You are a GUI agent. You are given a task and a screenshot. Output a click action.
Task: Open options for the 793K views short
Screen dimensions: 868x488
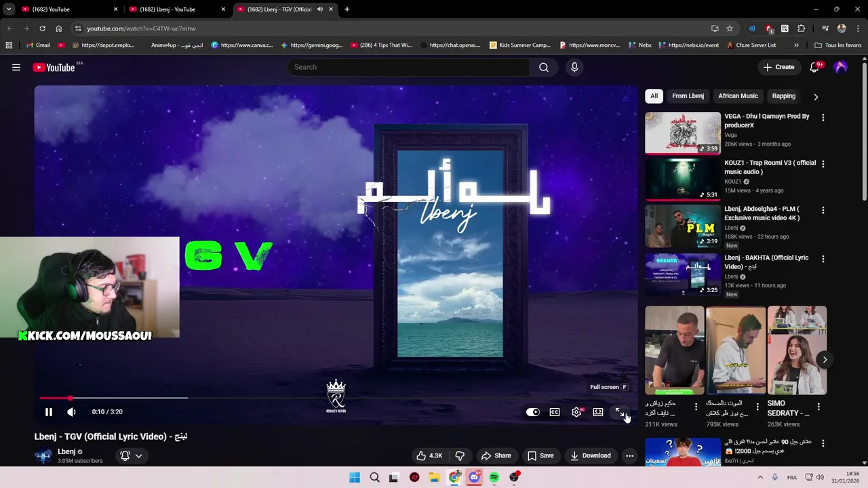point(757,407)
